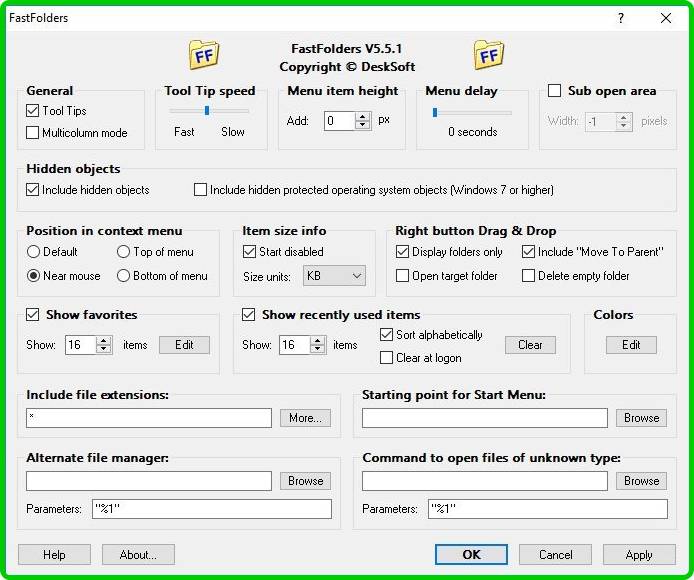Click the recently used Show items number field
The height and width of the screenshot is (580, 694).
[x=295, y=345]
